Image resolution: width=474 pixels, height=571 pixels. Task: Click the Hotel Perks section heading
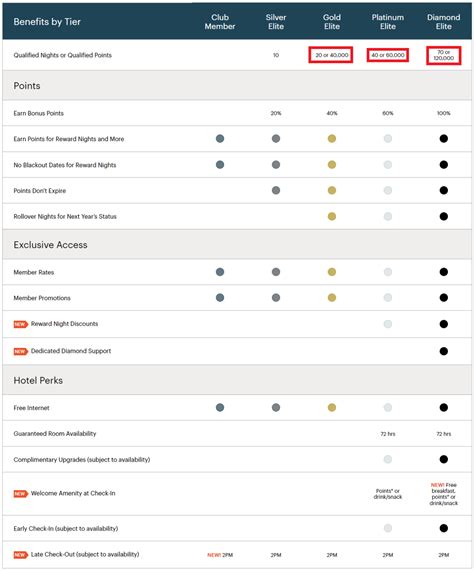[x=38, y=381]
